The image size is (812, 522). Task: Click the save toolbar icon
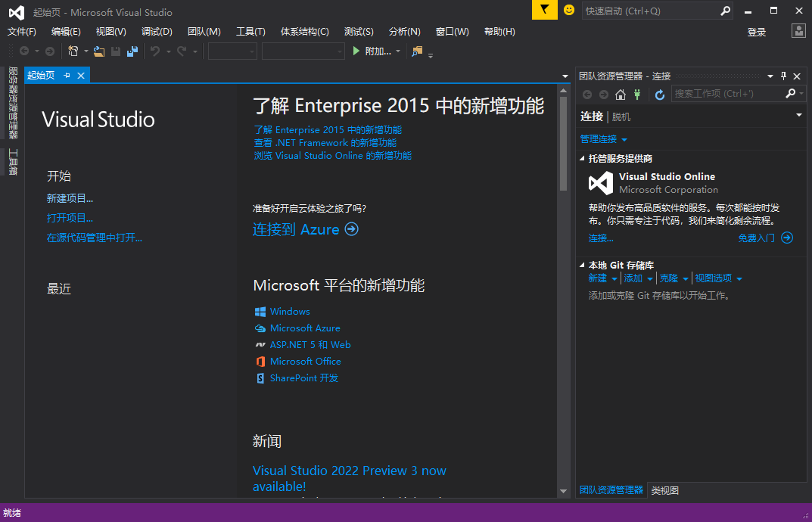(x=116, y=51)
